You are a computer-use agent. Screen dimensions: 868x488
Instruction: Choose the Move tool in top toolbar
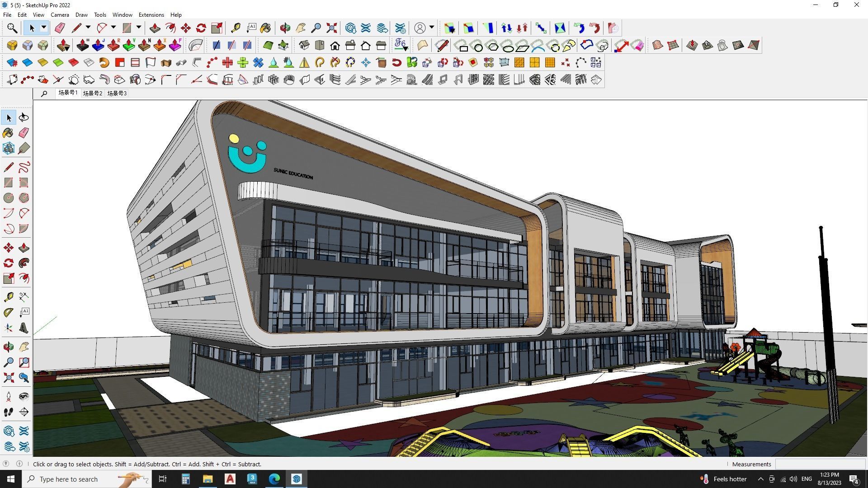186,28
